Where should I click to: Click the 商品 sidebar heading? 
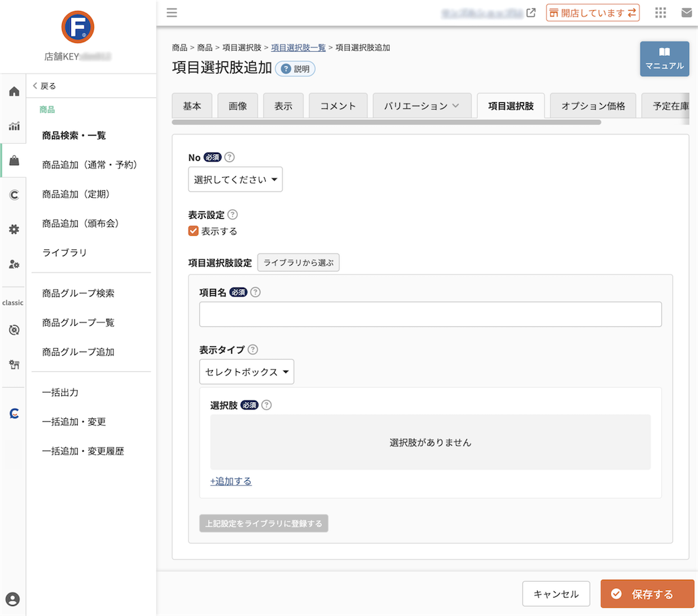pos(47,110)
